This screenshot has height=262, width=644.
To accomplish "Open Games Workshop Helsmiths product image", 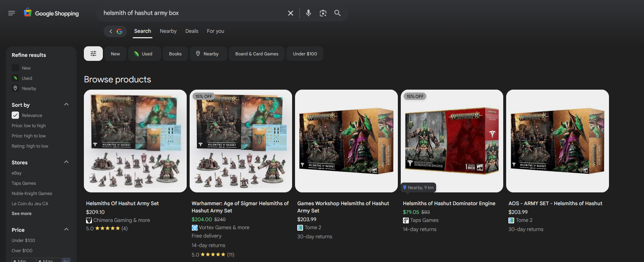I will (x=346, y=141).
